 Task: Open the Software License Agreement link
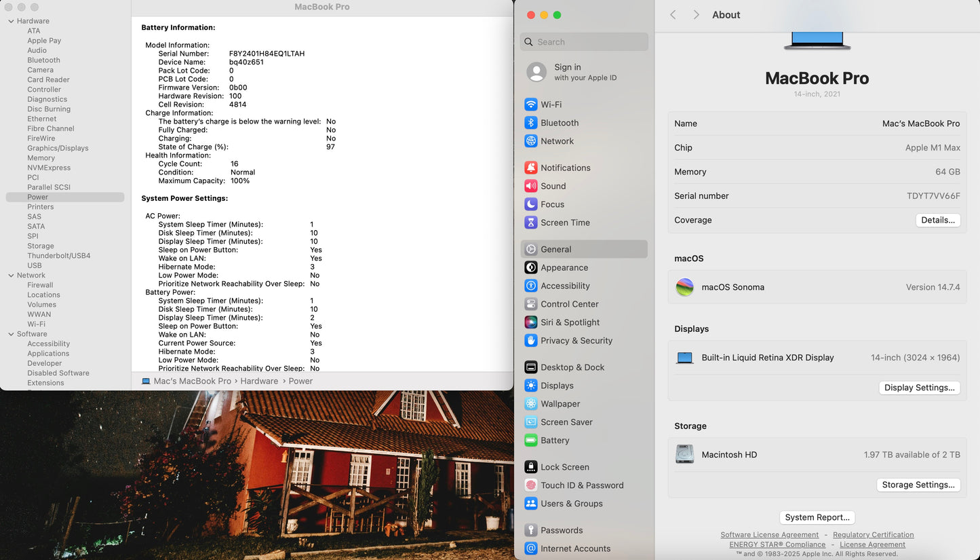[x=769, y=535]
